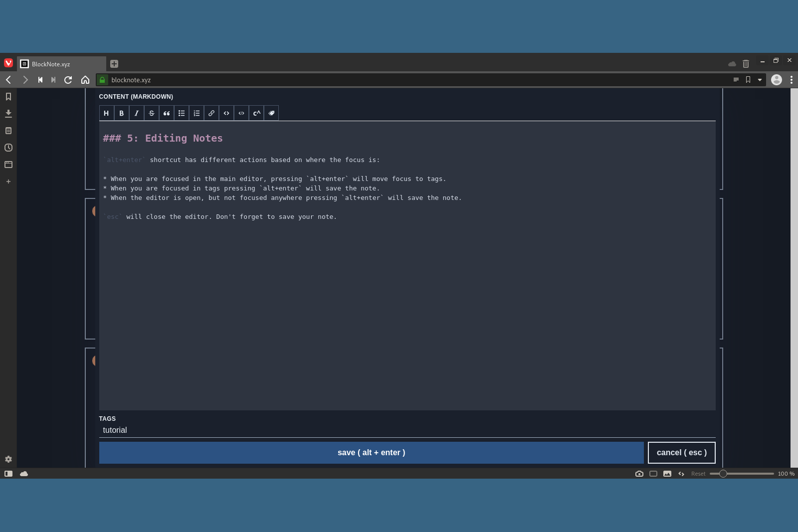Fast forward in tab history
This screenshot has width=798, height=532.
click(53, 80)
